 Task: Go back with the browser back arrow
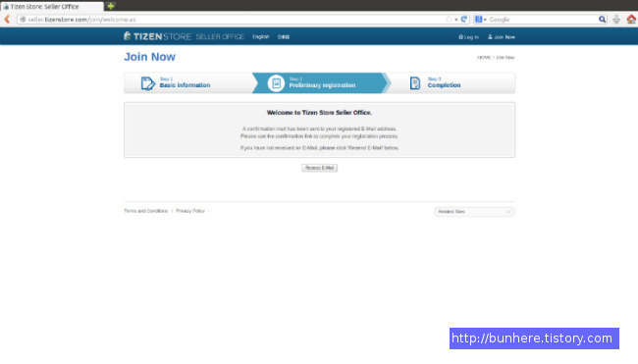7,19
